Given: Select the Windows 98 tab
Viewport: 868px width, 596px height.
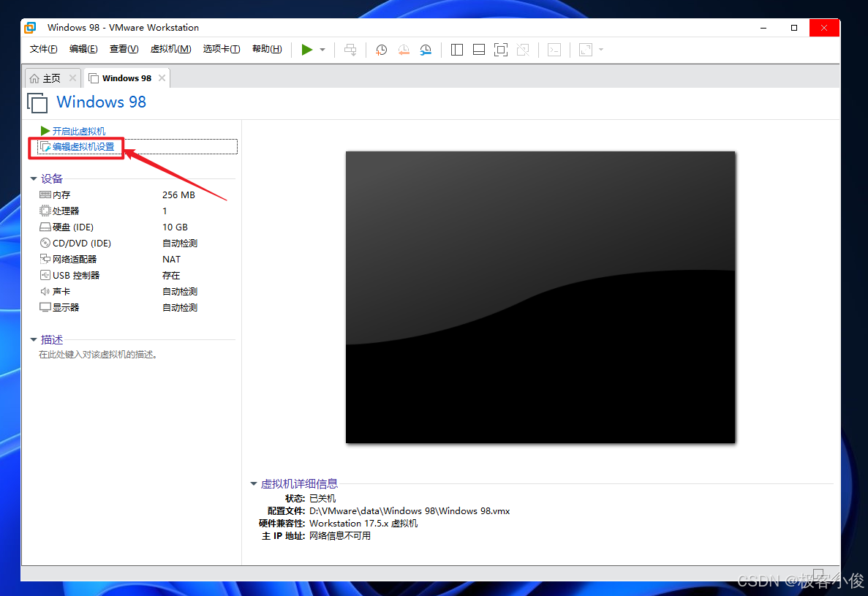Looking at the screenshot, I should pyautogui.click(x=127, y=78).
